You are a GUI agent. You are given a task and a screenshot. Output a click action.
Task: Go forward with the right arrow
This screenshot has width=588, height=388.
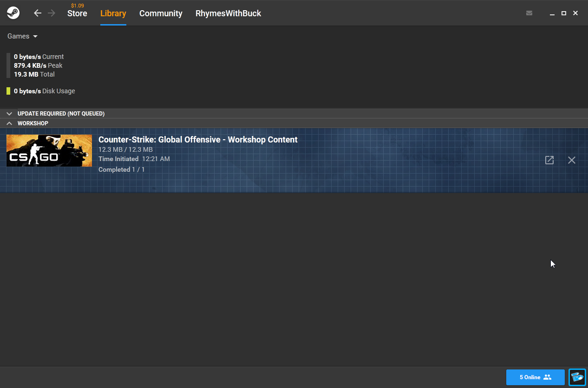pyautogui.click(x=52, y=13)
